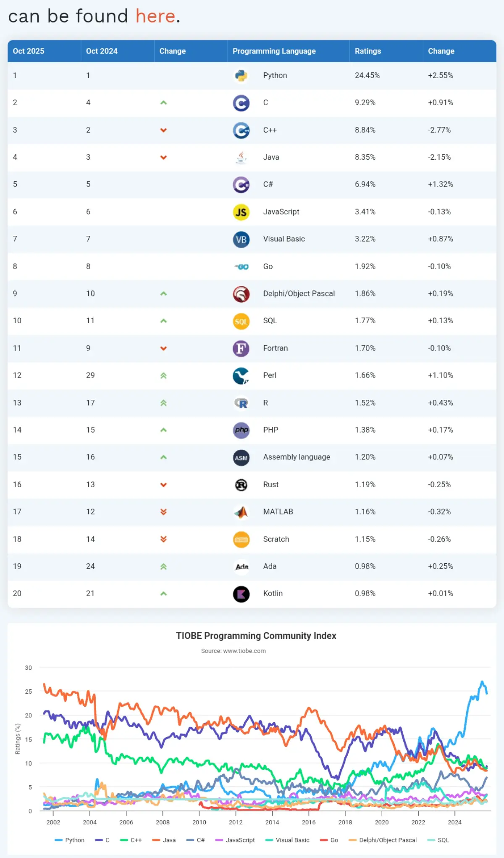
Task: Click the JavaScript JS logo icon
Action: coord(241,212)
